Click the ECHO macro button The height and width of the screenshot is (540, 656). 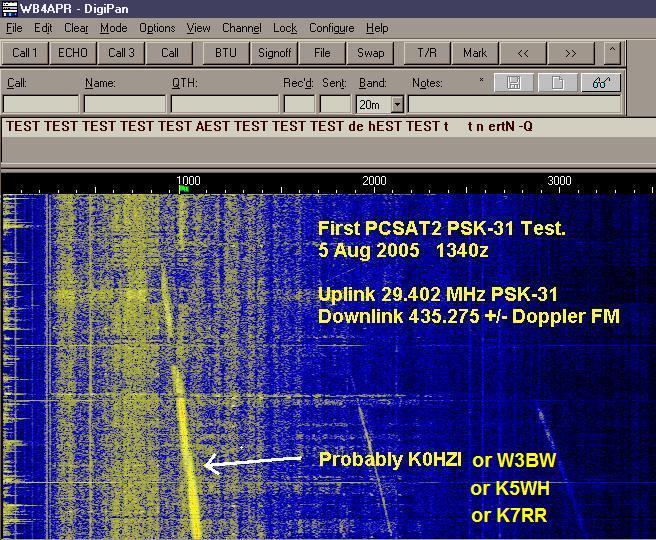click(x=73, y=53)
